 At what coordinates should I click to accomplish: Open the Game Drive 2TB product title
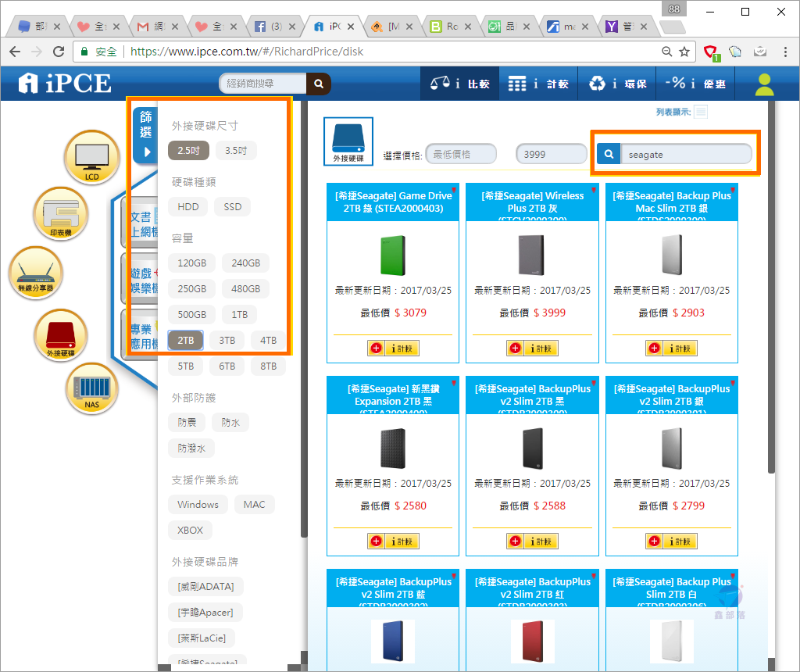[393, 202]
